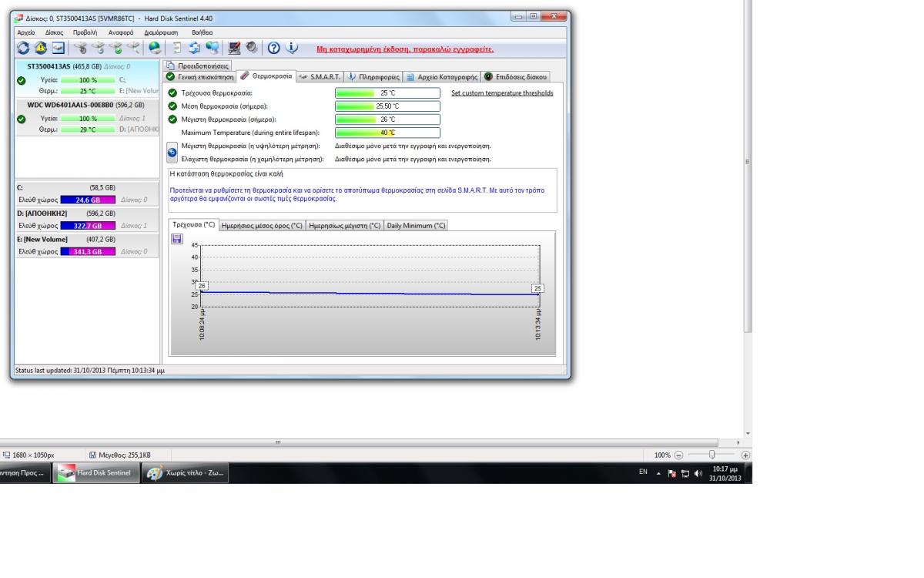Click green status icon of WDC WD6401AALS disk
Viewport: 924px width, 578px height.
pos(21,119)
